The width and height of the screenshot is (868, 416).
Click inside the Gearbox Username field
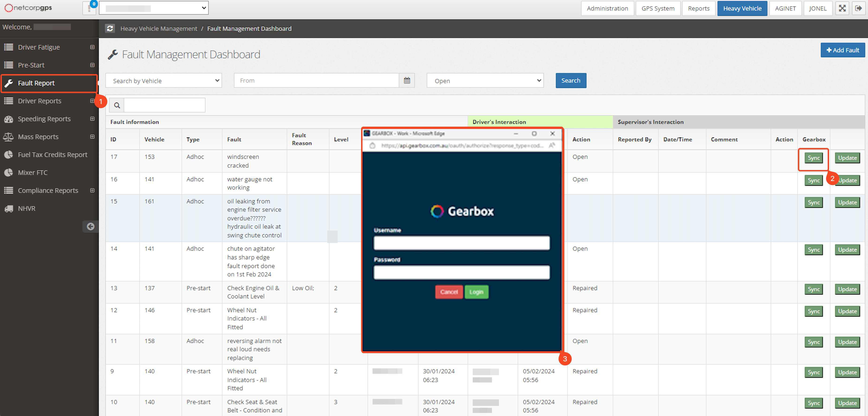pyautogui.click(x=461, y=243)
